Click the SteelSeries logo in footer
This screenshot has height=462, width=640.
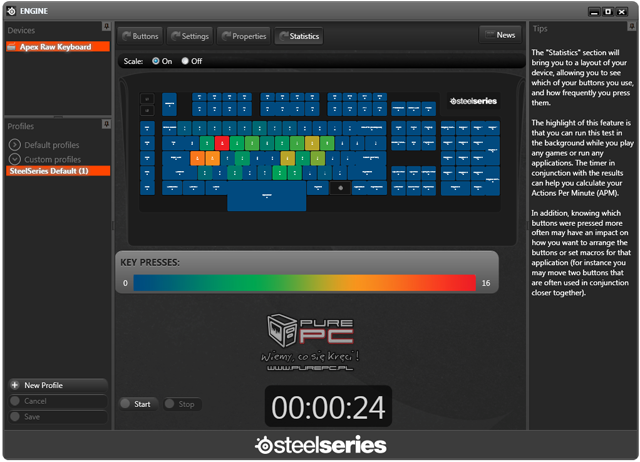(x=321, y=445)
